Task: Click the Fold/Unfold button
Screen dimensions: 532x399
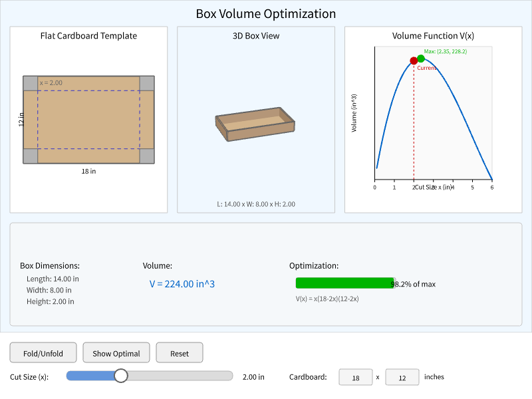Action: pos(43,352)
